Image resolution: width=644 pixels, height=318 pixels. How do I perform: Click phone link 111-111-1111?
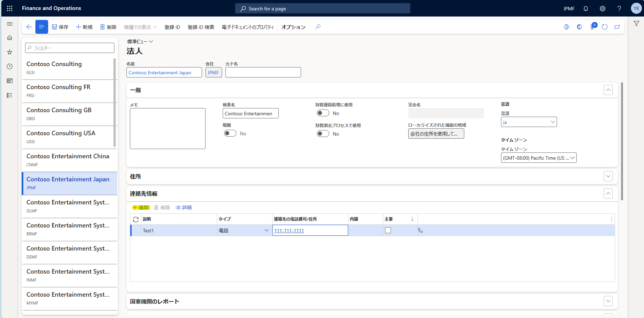point(289,231)
